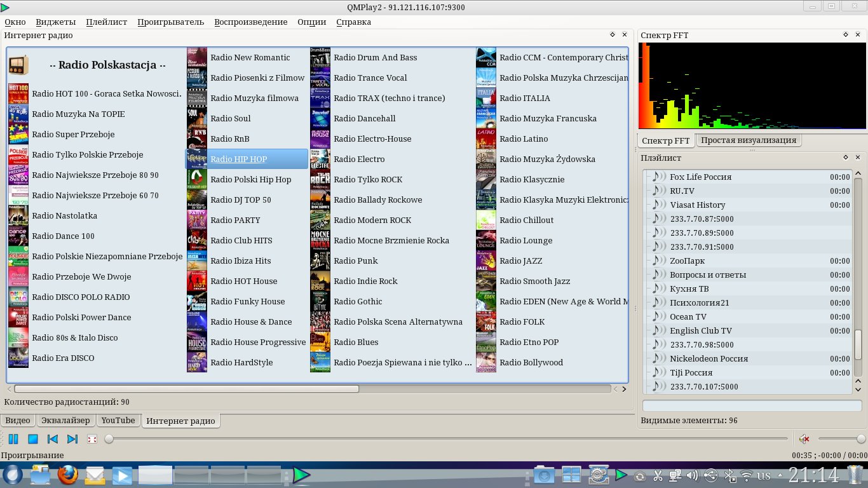Viewport: 868px width, 488px height.
Task: Open the Опции menu
Action: click(312, 22)
